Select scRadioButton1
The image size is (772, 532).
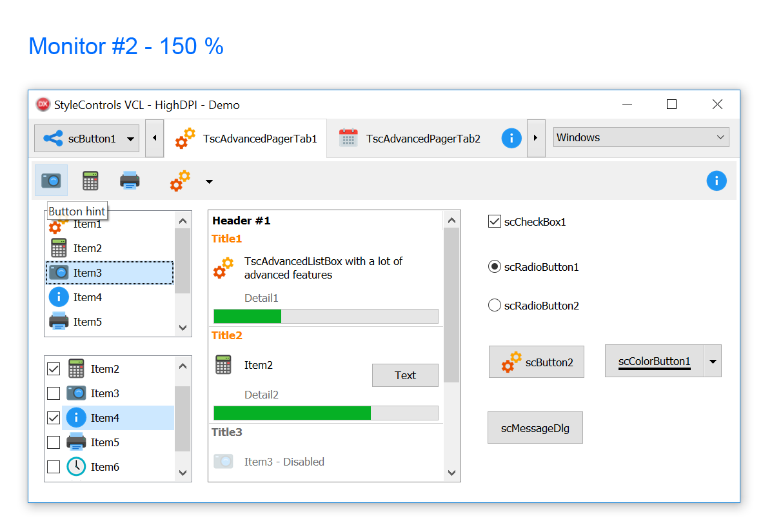(x=494, y=266)
